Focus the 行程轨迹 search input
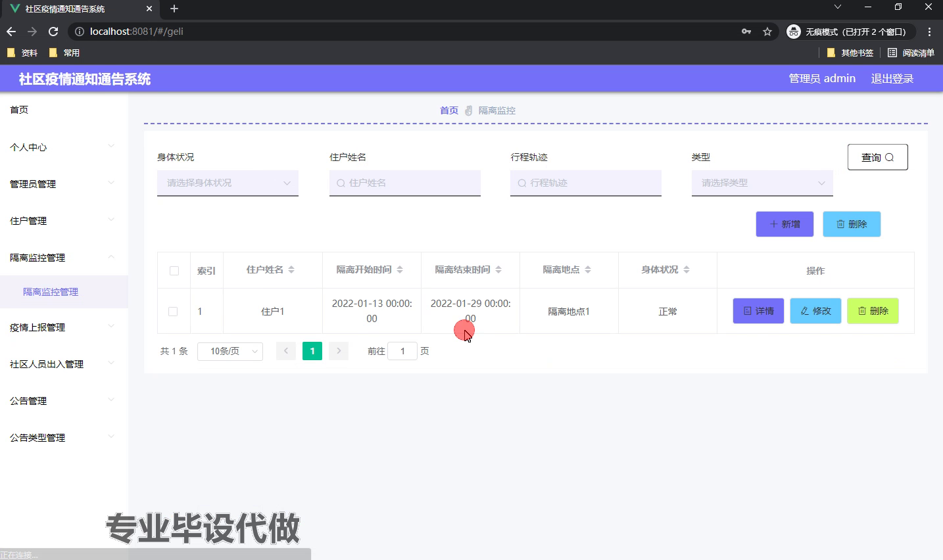943x560 pixels. click(586, 183)
